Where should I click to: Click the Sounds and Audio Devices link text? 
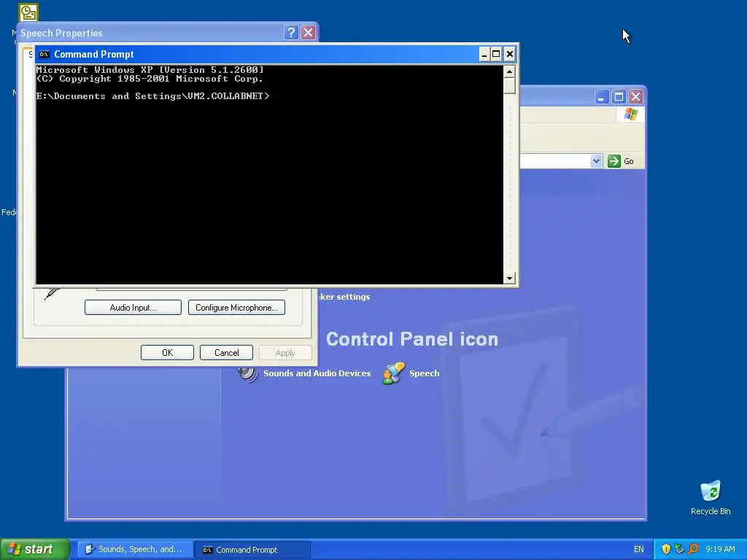(317, 373)
